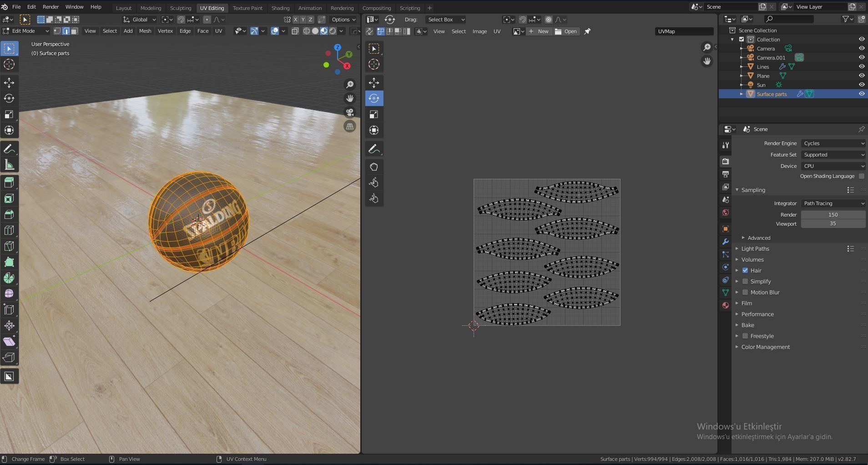868x465 pixels.
Task: Hide the Camera object in outliner
Action: coord(862,48)
